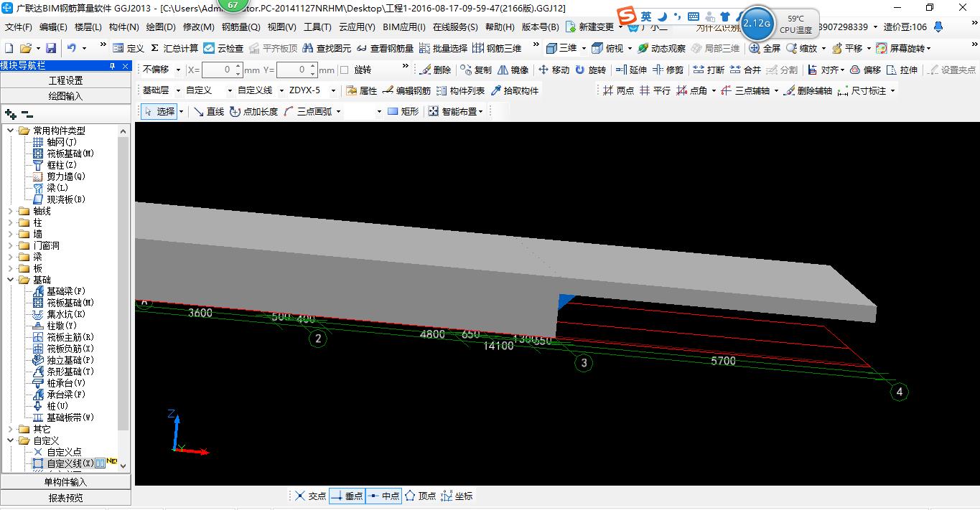Open the 楼层(L) menu
Screen dimensions: 980x510
(88, 27)
